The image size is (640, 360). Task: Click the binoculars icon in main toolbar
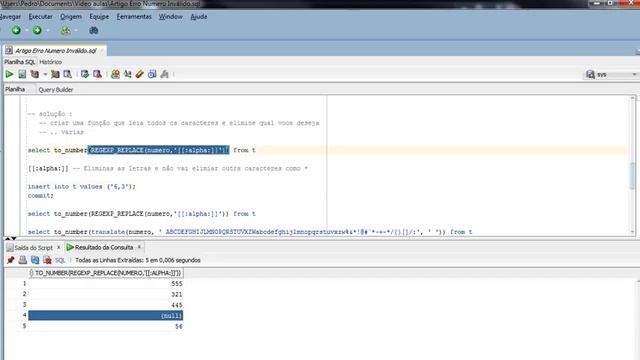pos(93,30)
